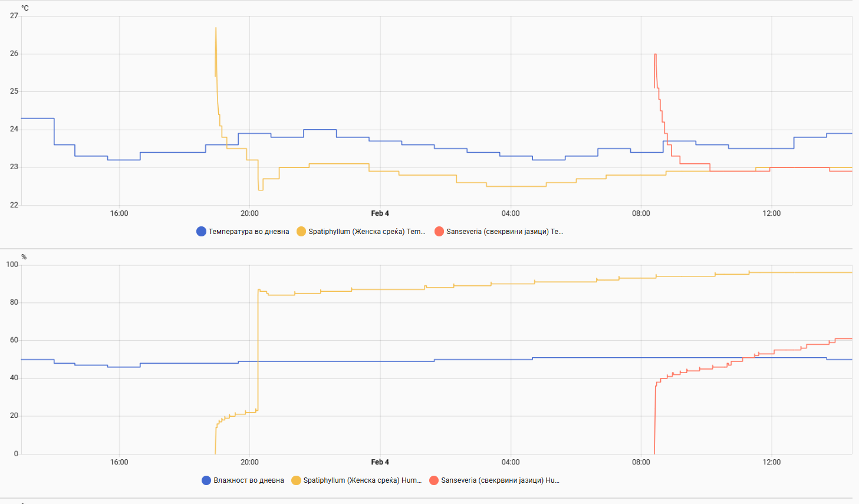Toggle the Влажност во дневна series label
Screen dimensions: 859x504
[249, 480]
